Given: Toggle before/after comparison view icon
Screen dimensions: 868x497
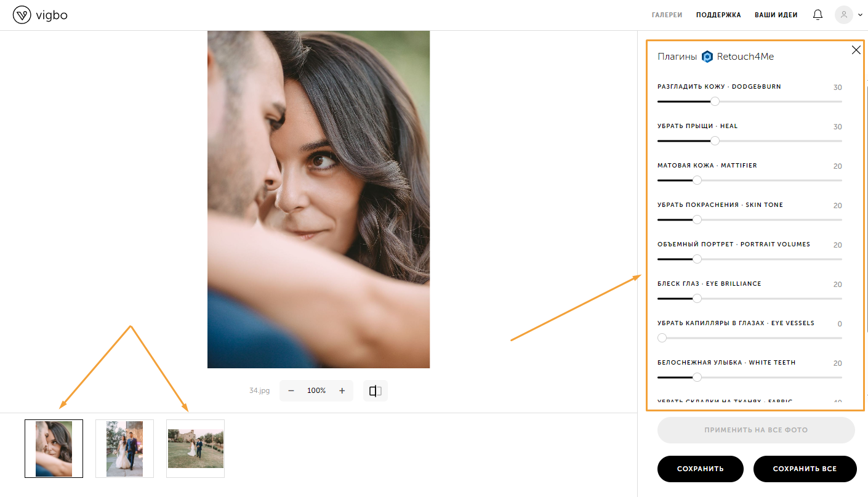Looking at the screenshot, I should click(x=376, y=391).
